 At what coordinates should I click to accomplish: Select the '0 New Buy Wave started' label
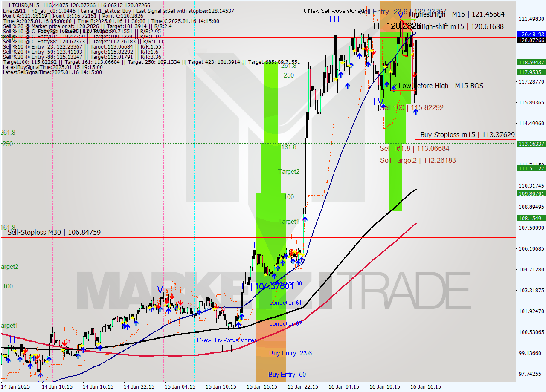(226, 340)
